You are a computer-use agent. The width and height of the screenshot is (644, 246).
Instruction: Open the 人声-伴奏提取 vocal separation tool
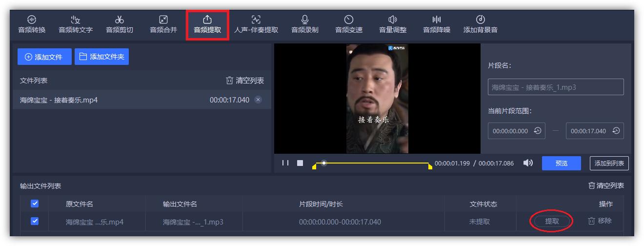click(256, 24)
